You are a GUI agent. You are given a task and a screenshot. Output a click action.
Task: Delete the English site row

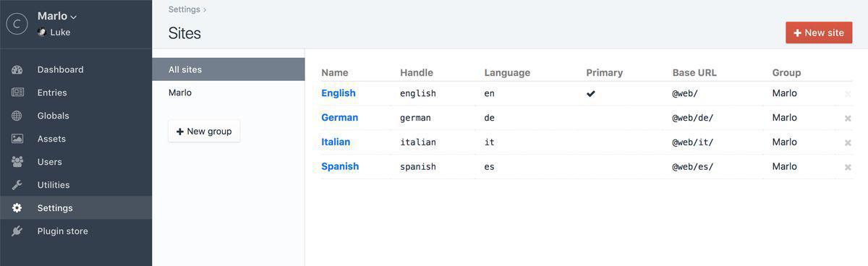coord(848,94)
